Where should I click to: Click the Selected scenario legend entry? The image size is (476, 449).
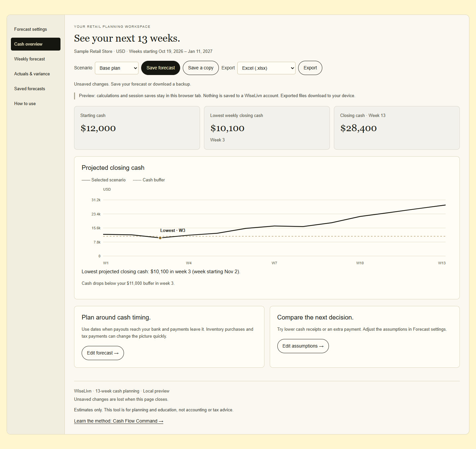point(104,180)
